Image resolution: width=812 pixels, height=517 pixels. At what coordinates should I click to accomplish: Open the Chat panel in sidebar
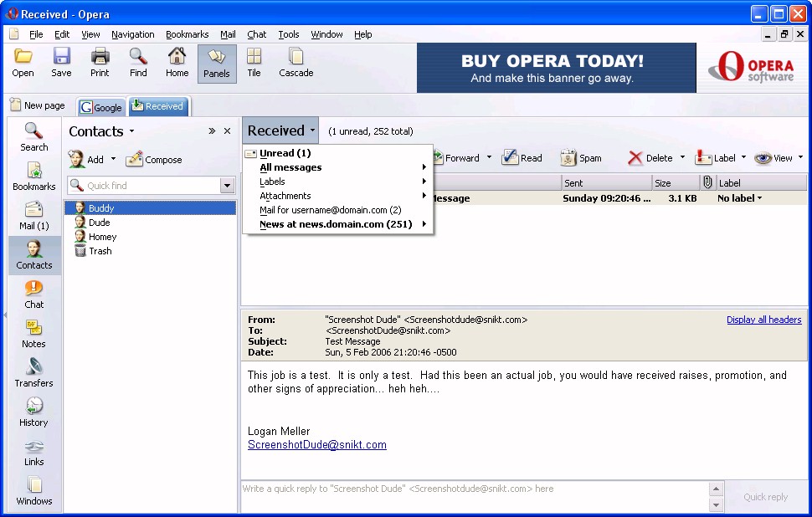[x=34, y=294]
